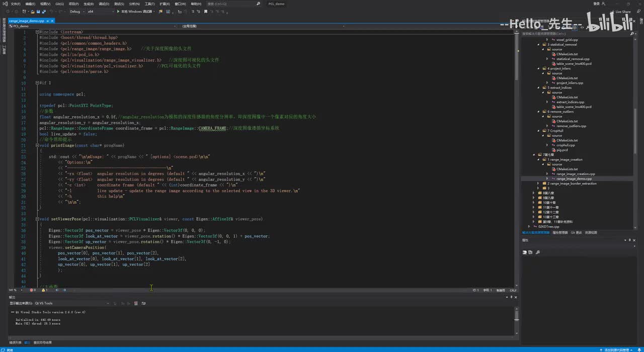Open the global scope dropdown in navigation bar
The height and width of the screenshot is (352, 644).
263,26
